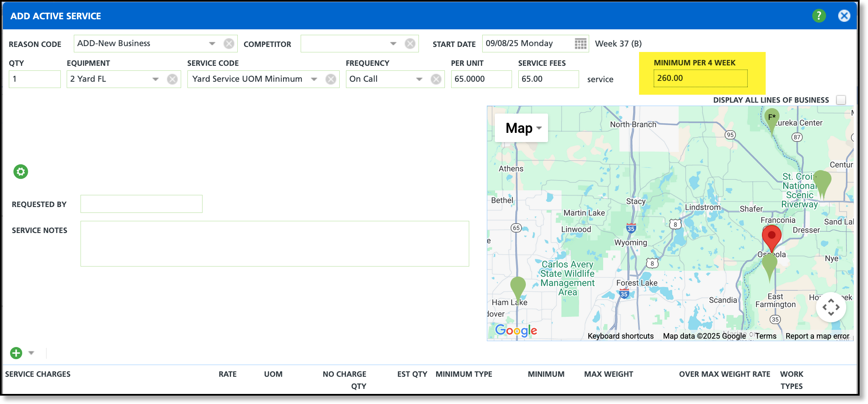This screenshot has width=868, height=404.
Task: Click the Forest Lake label on the map
Action: [x=637, y=283]
